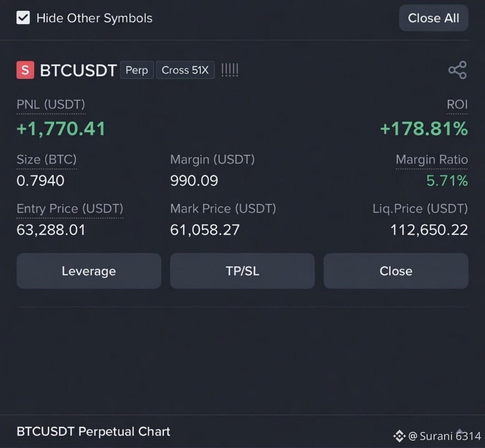Open the BTCUSDT Perpetual Chart panel
This screenshot has width=485, height=448.
pos(93,431)
